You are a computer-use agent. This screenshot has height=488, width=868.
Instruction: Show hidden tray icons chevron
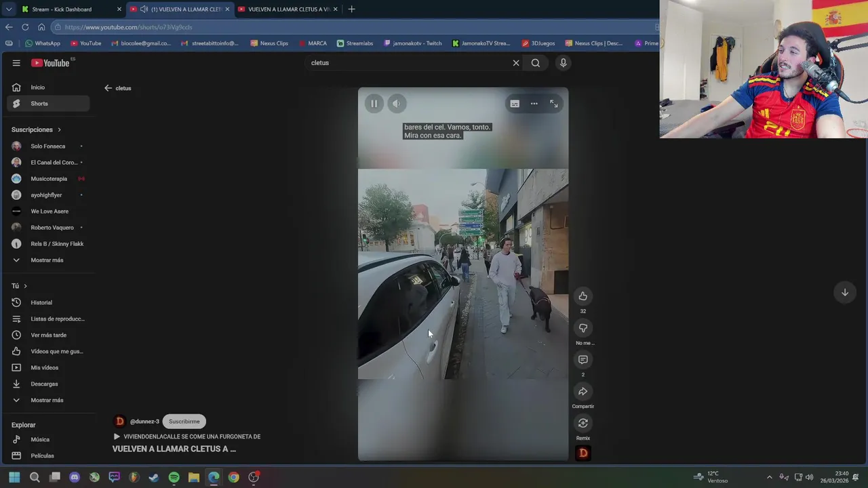click(x=769, y=477)
